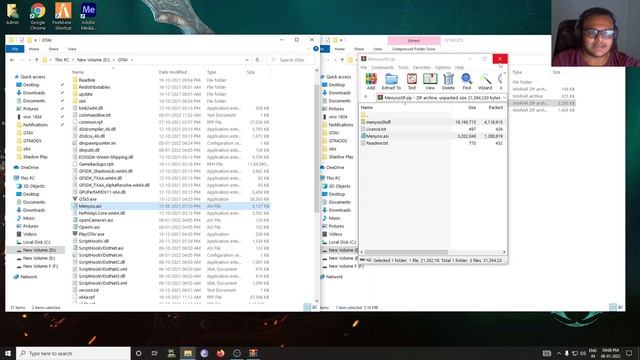Screen dimensions: 640x360
Task: Open the Home tab in the GTAV window
Action: (34, 49)
